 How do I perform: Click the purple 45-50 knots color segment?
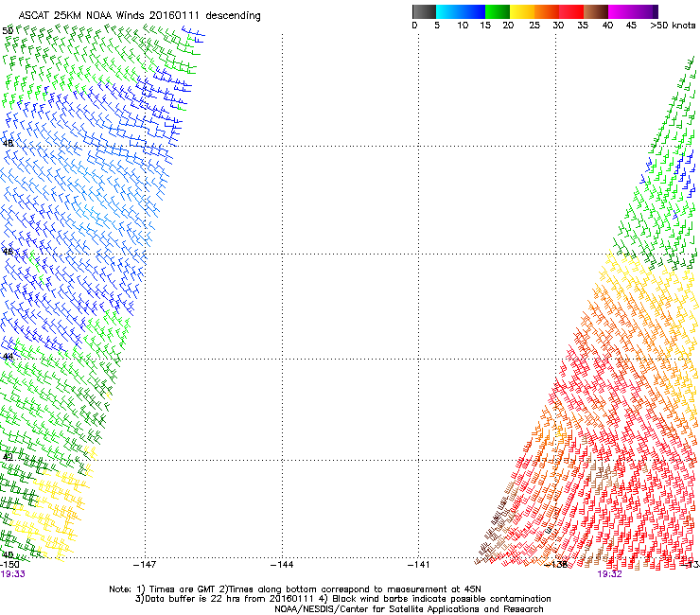[645, 11]
